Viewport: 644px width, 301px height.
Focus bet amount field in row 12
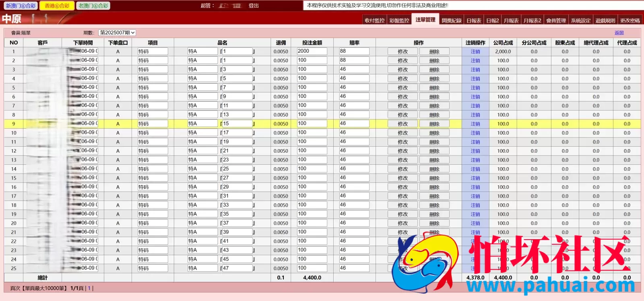[x=312, y=151]
